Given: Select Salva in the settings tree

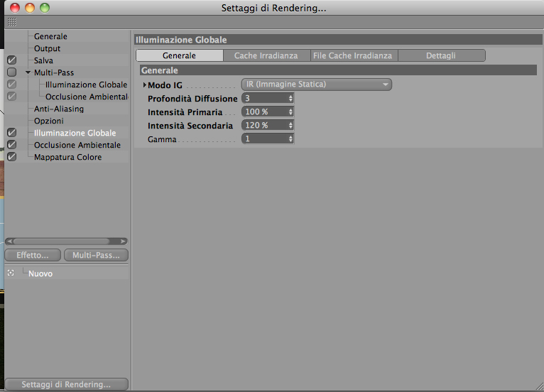Looking at the screenshot, I should [x=43, y=60].
